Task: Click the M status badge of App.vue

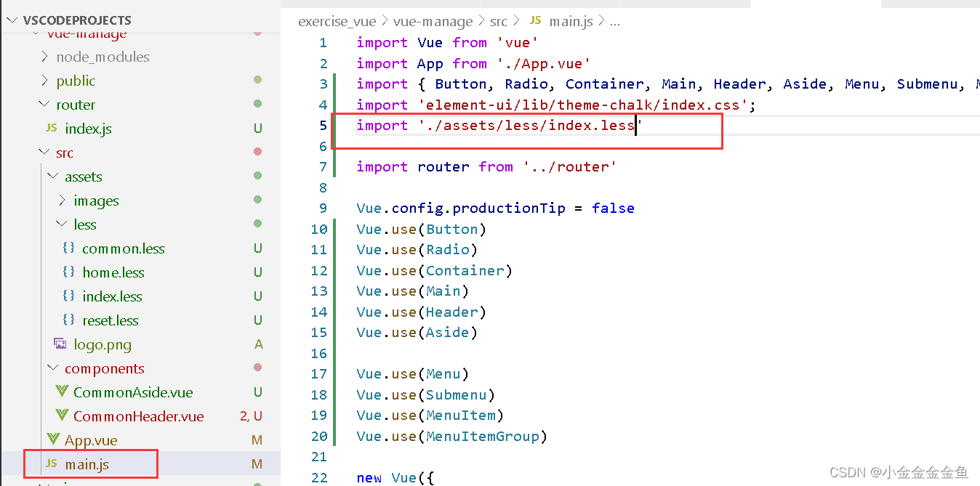Action: point(257,440)
